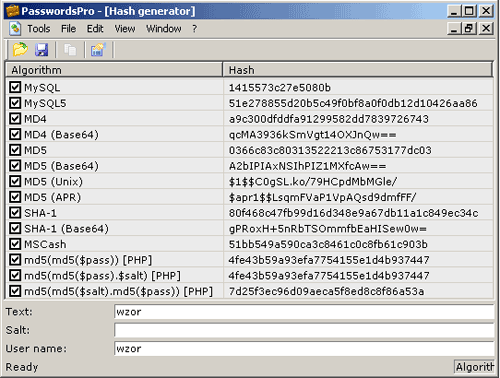Uncheck the MySQL algorithm checkbox
The image size is (500, 378).
pos(15,87)
